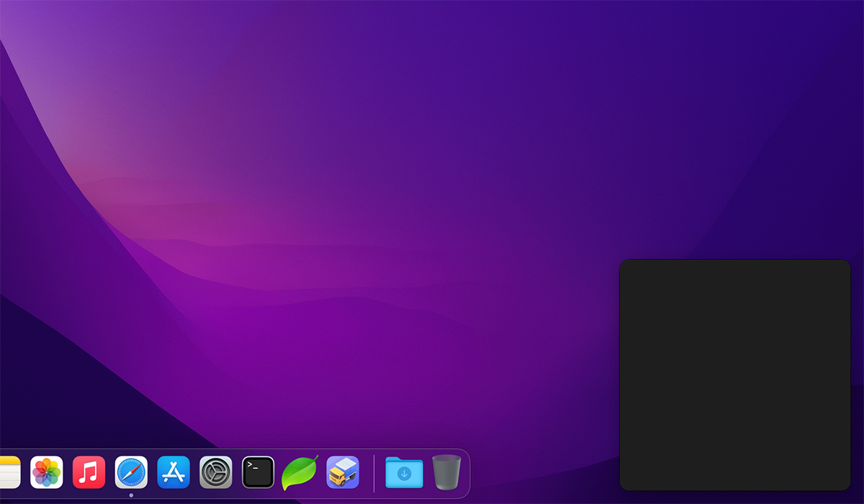Open the Trash in the Dock
This screenshot has height=504, width=864.
[446, 473]
